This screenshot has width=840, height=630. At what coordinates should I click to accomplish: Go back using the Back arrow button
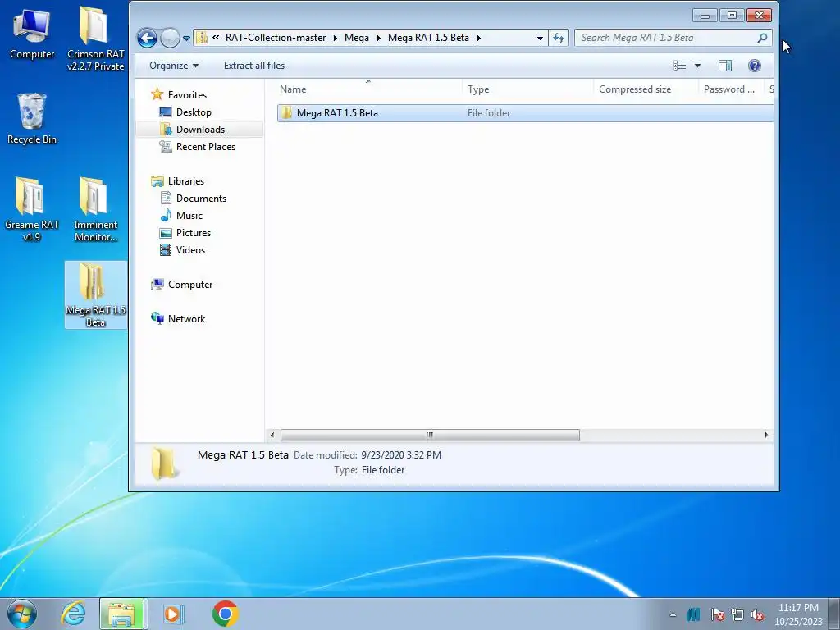[x=147, y=38]
